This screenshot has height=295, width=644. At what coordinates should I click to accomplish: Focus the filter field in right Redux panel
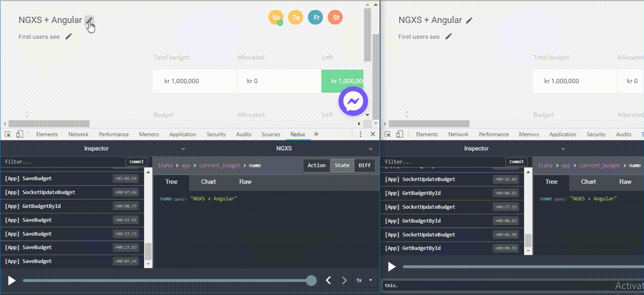tap(443, 162)
